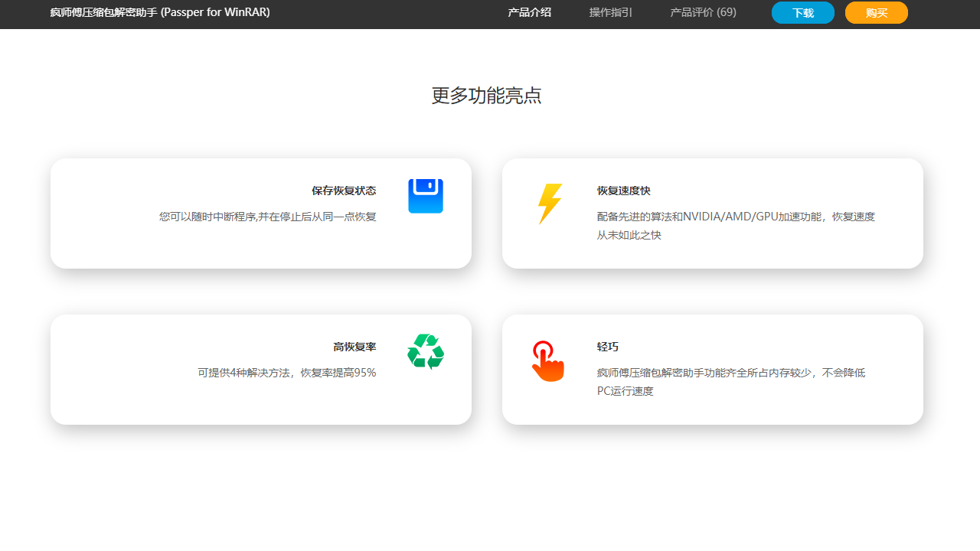
Task: Click the yellow lightning bolt speed icon
Action: pos(549,204)
